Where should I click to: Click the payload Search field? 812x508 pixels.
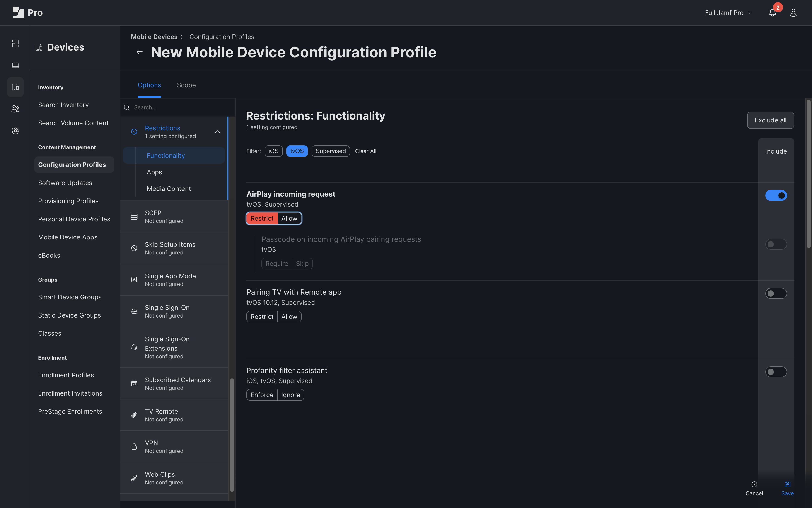click(178, 107)
